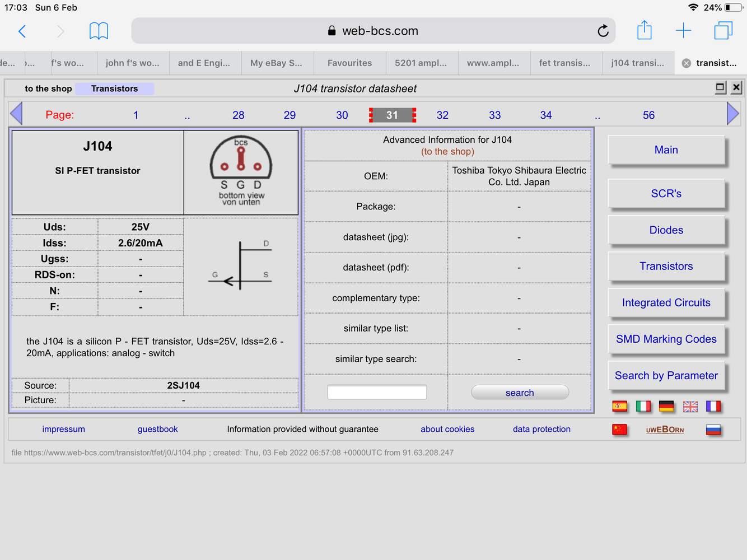
Task: Click the maximize icon in datasheet header
Action: pyautogui.click(x=721, y=87)
